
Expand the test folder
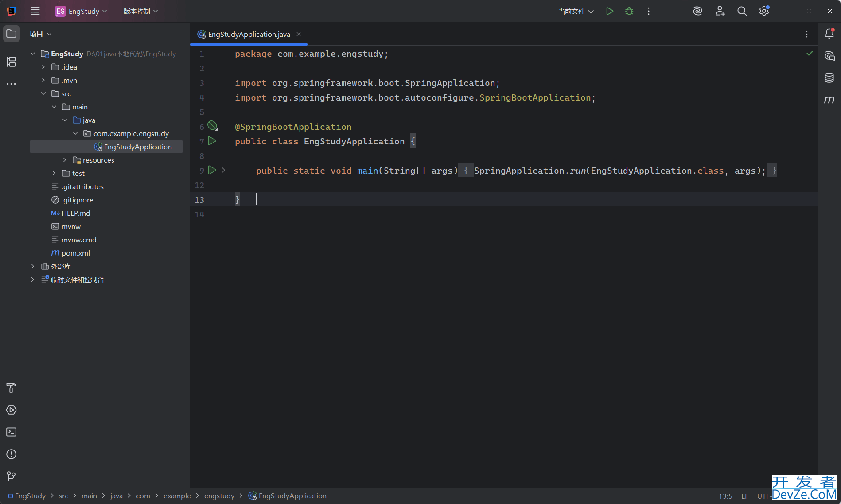pyautogui.click(x=54, y=173)
